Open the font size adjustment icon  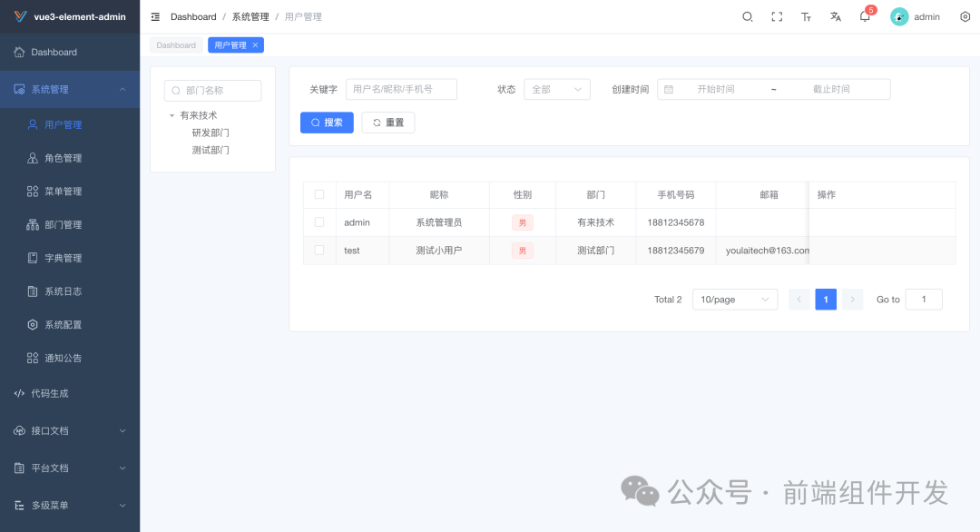tap(806, 16)
